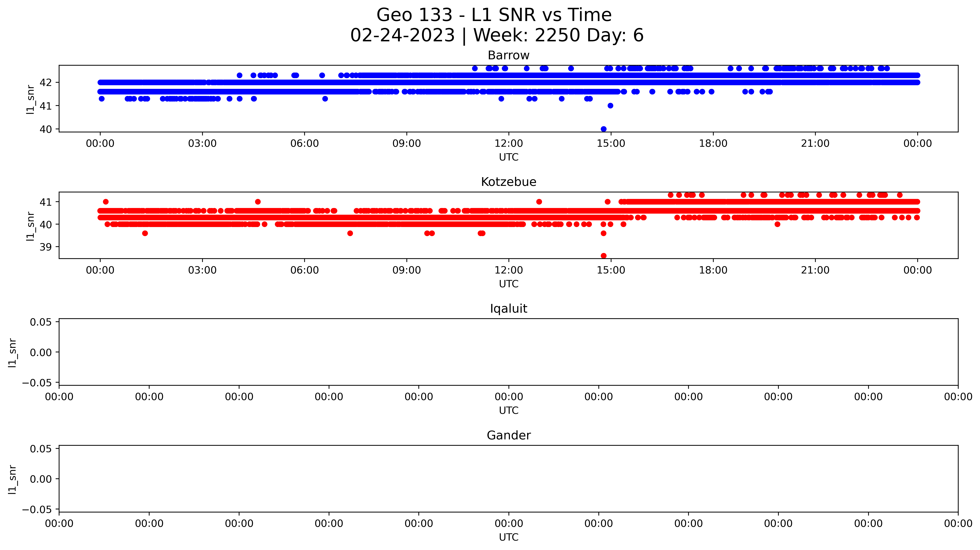Select the "Iqaluit" subplot title
Screen dimensions: 980x550
point(509,309)
